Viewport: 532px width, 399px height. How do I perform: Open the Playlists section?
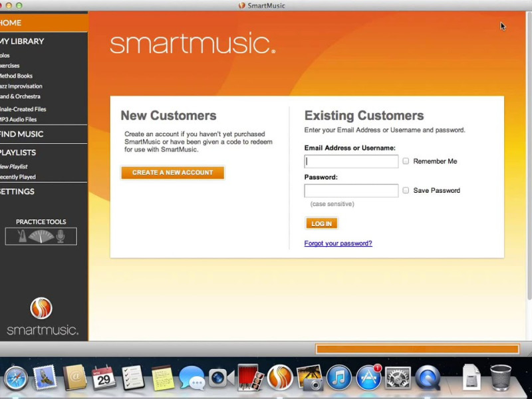pos(18,152)
